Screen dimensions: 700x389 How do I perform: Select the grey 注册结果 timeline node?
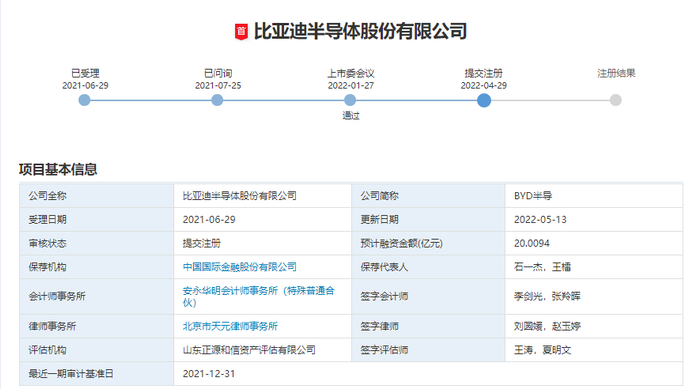[x=616, y=100]
